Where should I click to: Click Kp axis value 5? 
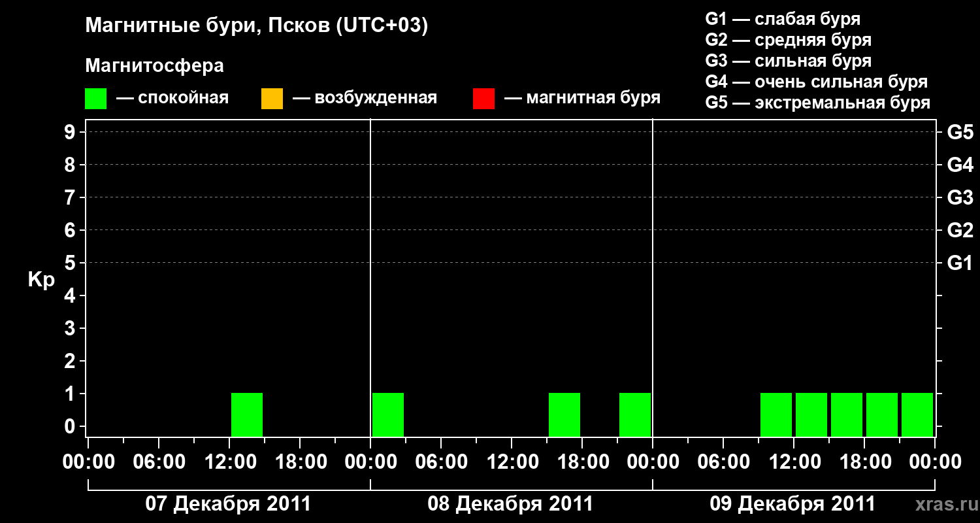coord(71,263)
